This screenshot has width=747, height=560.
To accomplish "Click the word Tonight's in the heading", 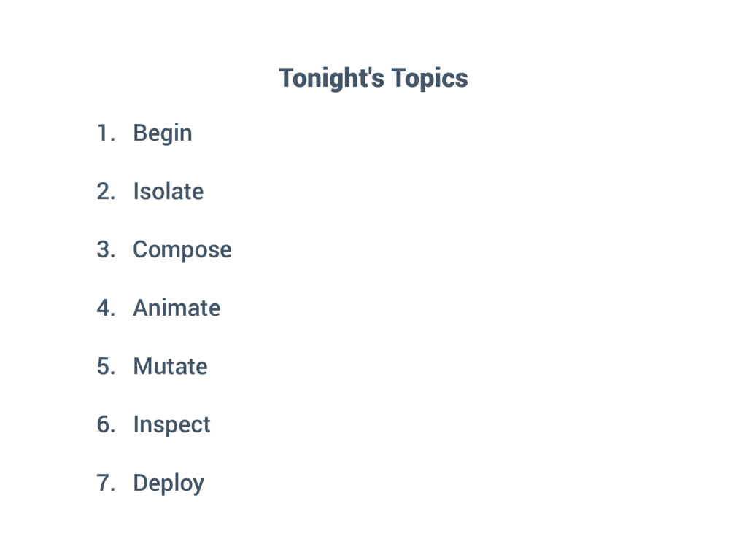I will point(331,78).
